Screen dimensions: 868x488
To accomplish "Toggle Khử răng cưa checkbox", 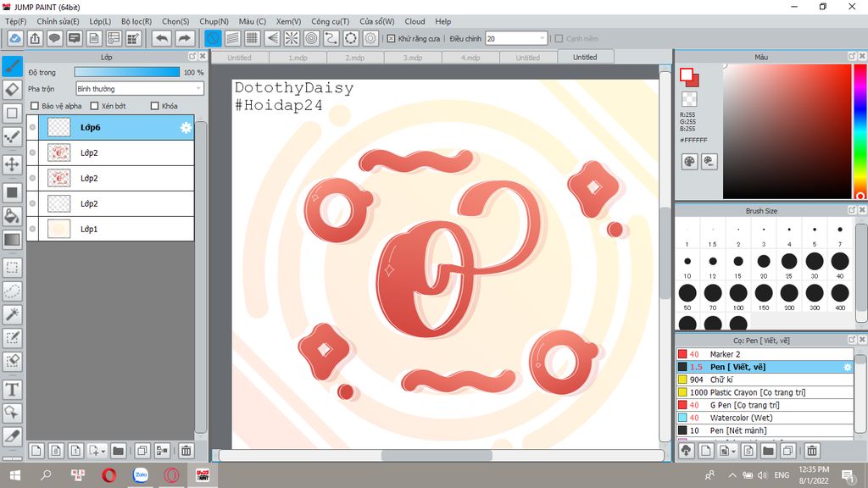I will [391, 39].
